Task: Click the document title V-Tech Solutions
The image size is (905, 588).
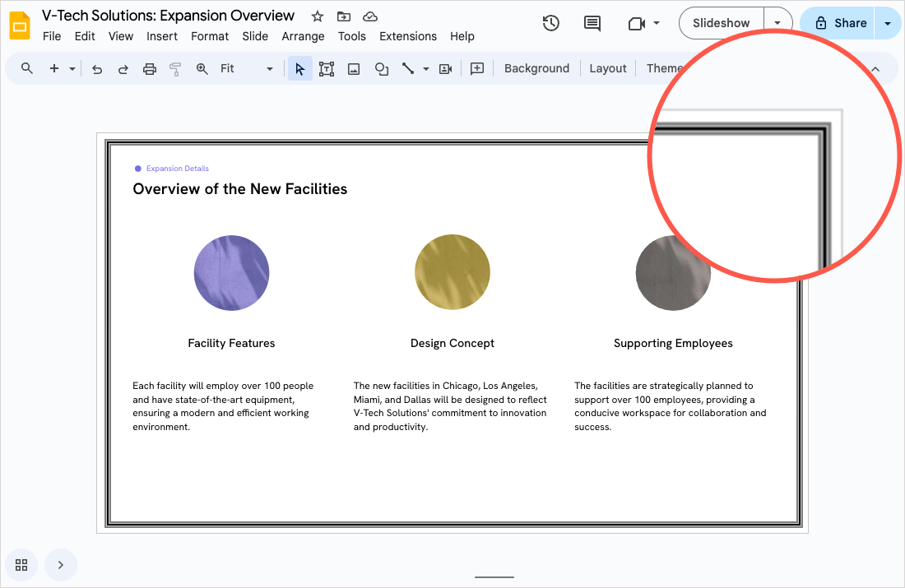Action: (168, 16)
